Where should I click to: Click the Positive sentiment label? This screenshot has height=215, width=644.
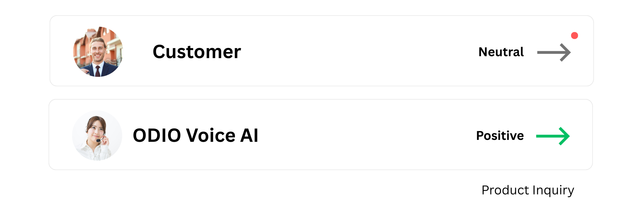(500, 136)
